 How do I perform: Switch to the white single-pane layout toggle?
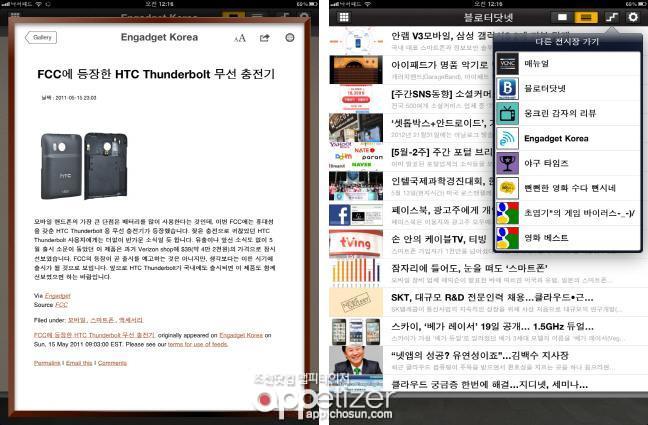point(562,17)
